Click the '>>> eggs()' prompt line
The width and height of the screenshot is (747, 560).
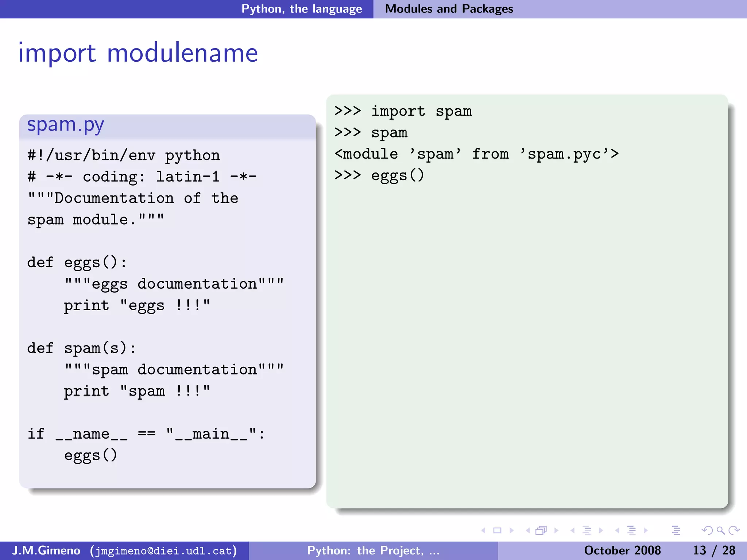(x=379, y=175)
